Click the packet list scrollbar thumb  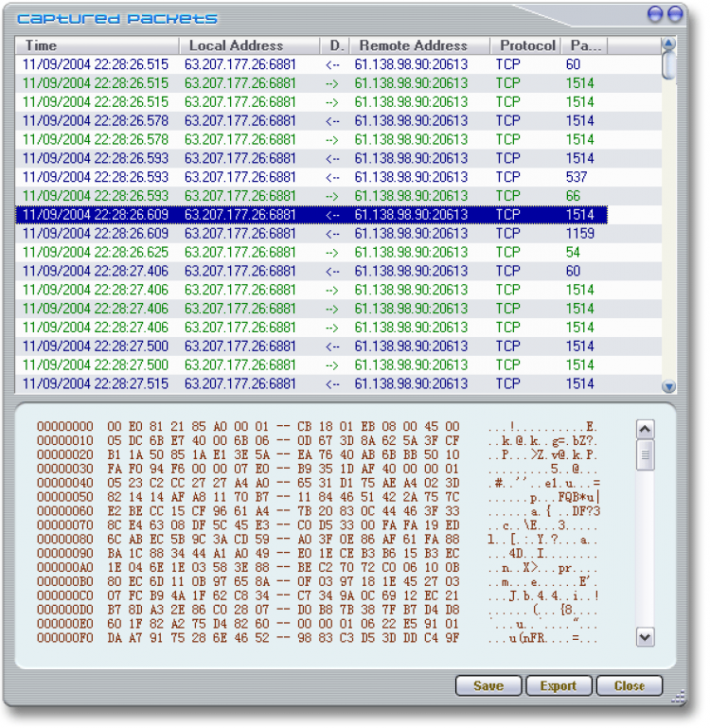pos(668,65)
